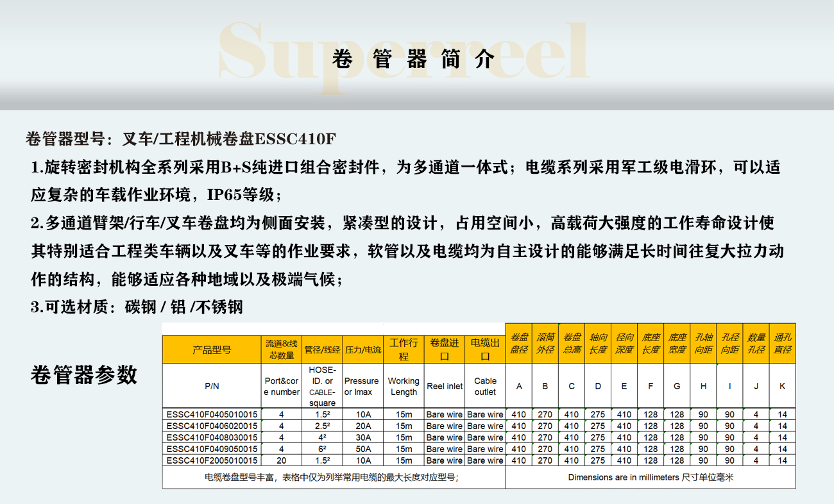
Task: Select the ESSC410F0408030015 model cell
Action: click(x=212, y=438)
